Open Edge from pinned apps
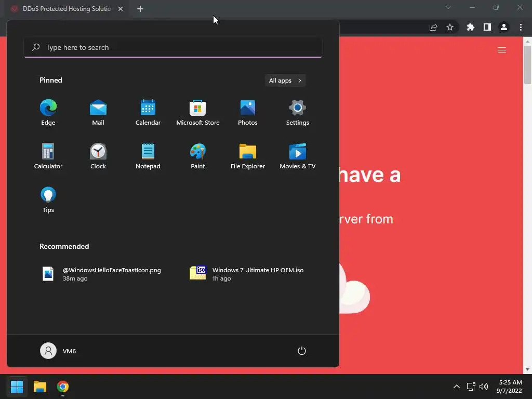 [x=48, y=113]
